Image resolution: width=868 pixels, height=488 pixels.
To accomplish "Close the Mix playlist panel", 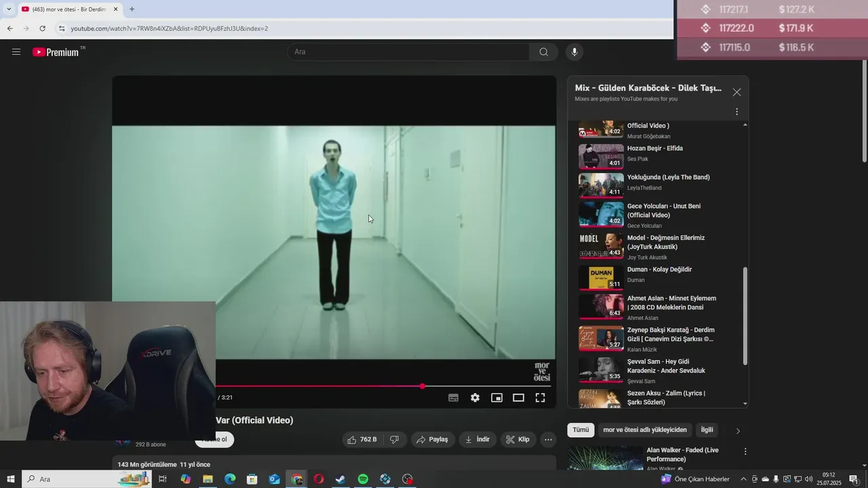I will 737,92.
